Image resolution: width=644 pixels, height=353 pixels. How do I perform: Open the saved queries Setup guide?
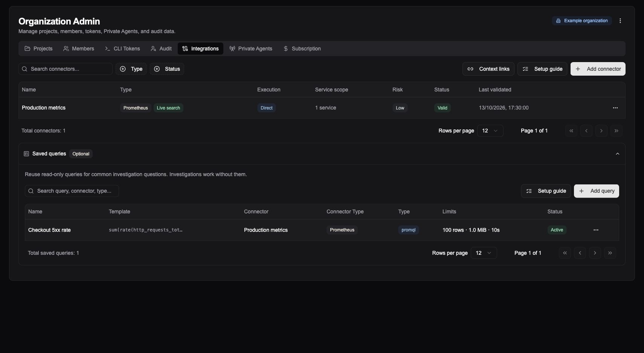point(546,191)
